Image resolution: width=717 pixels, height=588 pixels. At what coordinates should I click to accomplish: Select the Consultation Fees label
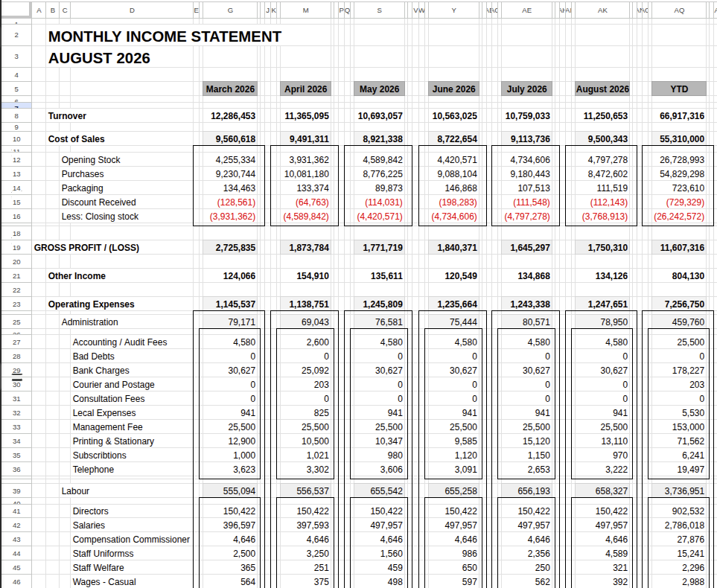tap(109, 399)
